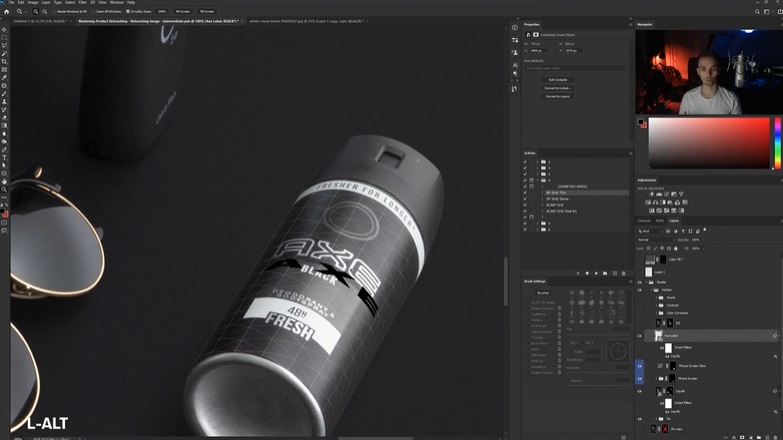783x440 pixels.
Task: Click the Fill Screen button
Action: coord(207,11)
